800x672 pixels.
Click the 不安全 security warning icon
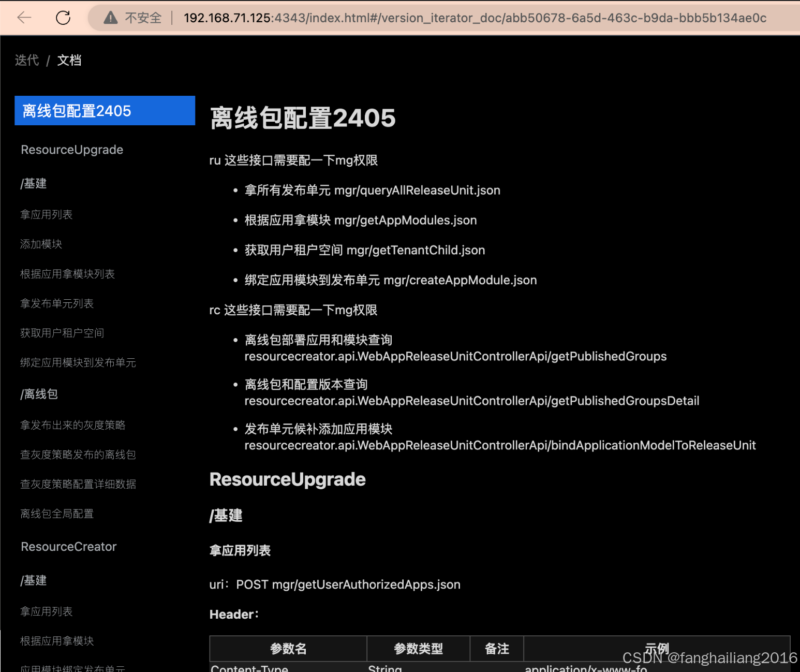coord(110,17)
